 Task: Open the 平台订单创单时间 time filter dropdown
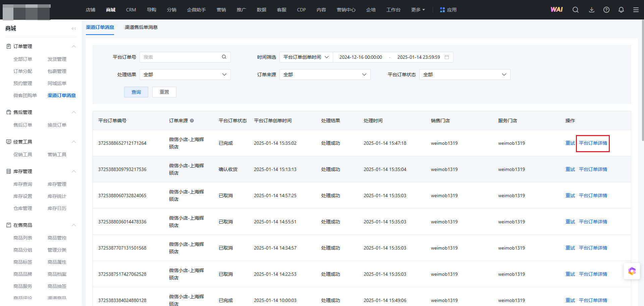306,57
